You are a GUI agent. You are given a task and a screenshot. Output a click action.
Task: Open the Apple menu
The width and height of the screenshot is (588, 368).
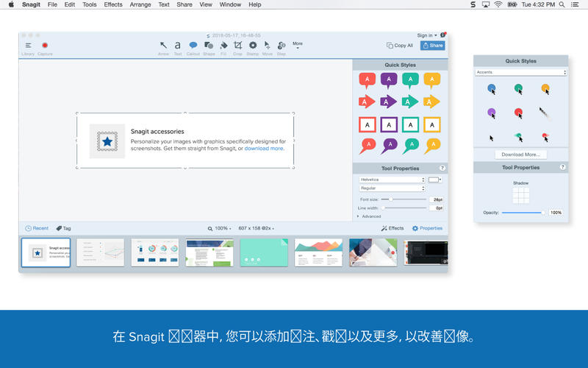click(x=11, y=4)
